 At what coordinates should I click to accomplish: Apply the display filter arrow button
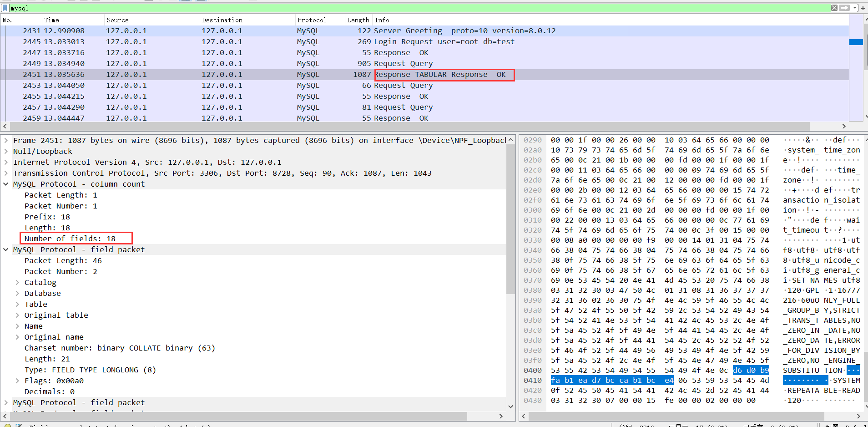click(845, 8)
